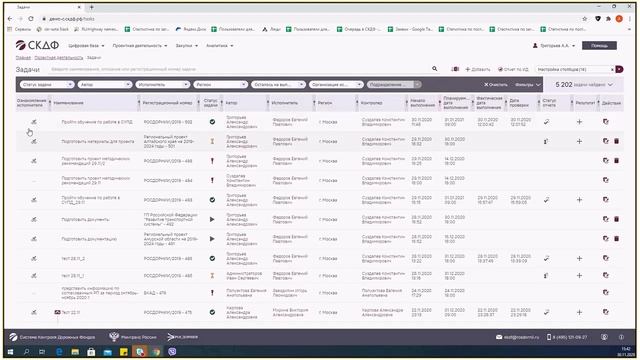Click hourglass status icon for Подготовить материалы для проекта
Viewport: 640px width, 360px height.
click(x=212, y=141)
